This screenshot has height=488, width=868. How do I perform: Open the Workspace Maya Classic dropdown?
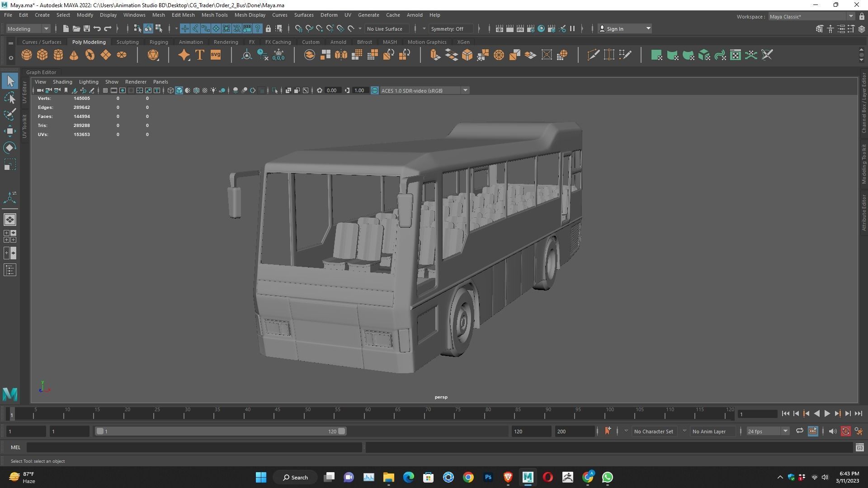[811, 16]
